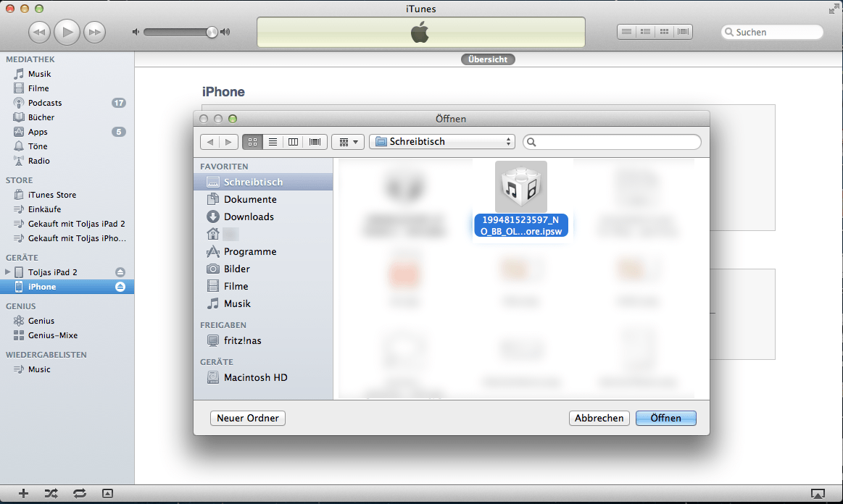This screenshot has height=504, width=843.
Task: Click the plus icon to add a playlist
Action: pyautogui.click(x=23, y=493)
